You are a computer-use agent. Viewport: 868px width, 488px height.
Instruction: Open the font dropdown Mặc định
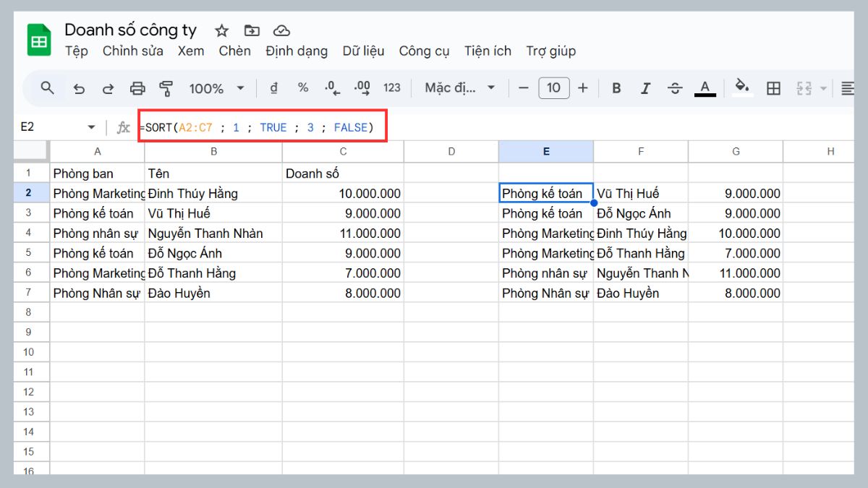[x=453, y=87]
